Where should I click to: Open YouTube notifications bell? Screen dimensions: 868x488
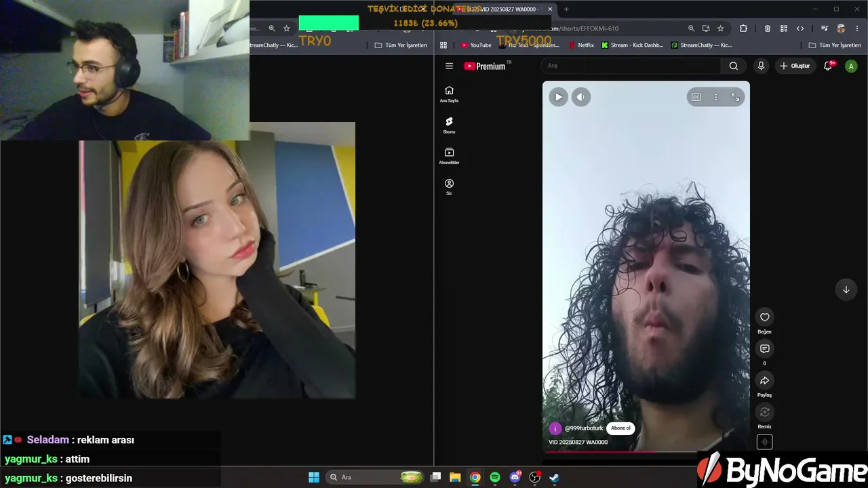[x=828, y=66]
